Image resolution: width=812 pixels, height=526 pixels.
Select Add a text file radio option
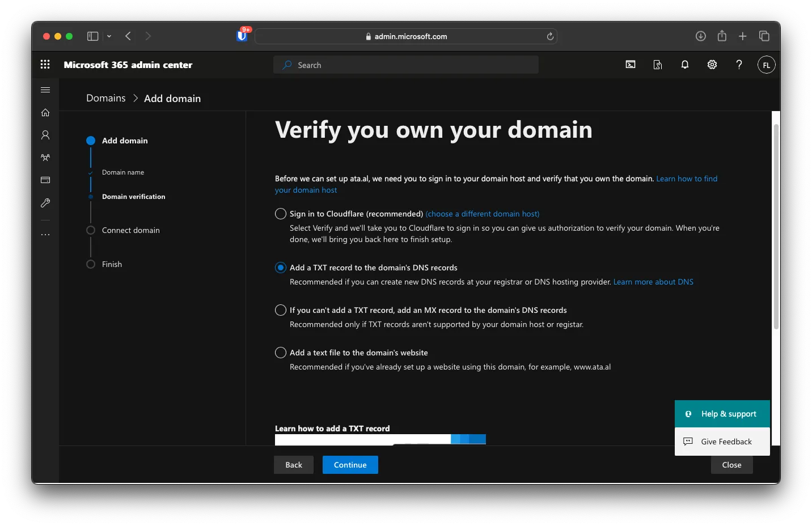[281, 353]
